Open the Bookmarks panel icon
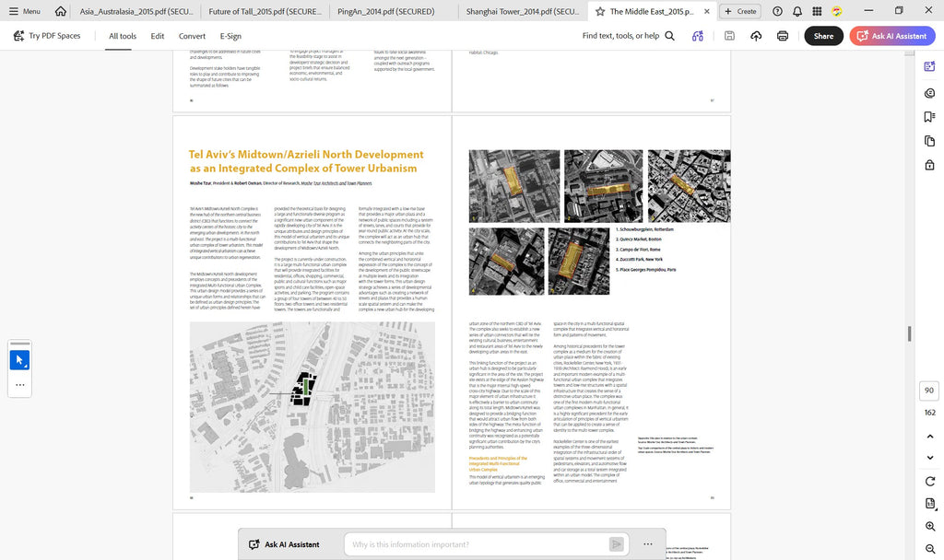The width and height of the screenshot is (944, 560). coord(929,117)
